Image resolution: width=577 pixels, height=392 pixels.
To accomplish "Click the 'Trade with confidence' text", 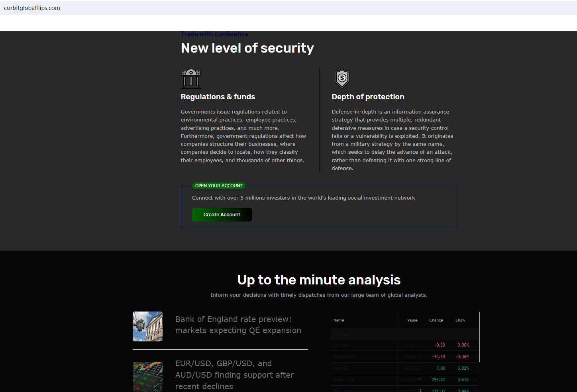I will [215, 34].
